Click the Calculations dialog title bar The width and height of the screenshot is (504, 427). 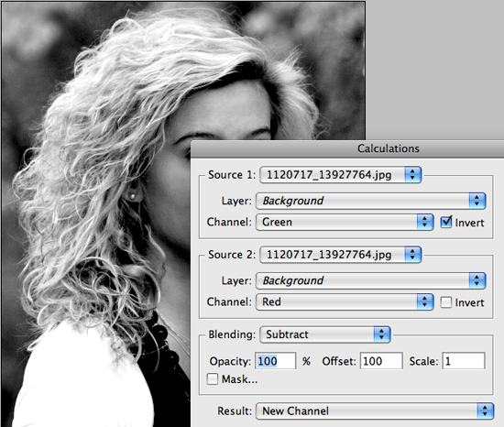[x=347, y=148]
